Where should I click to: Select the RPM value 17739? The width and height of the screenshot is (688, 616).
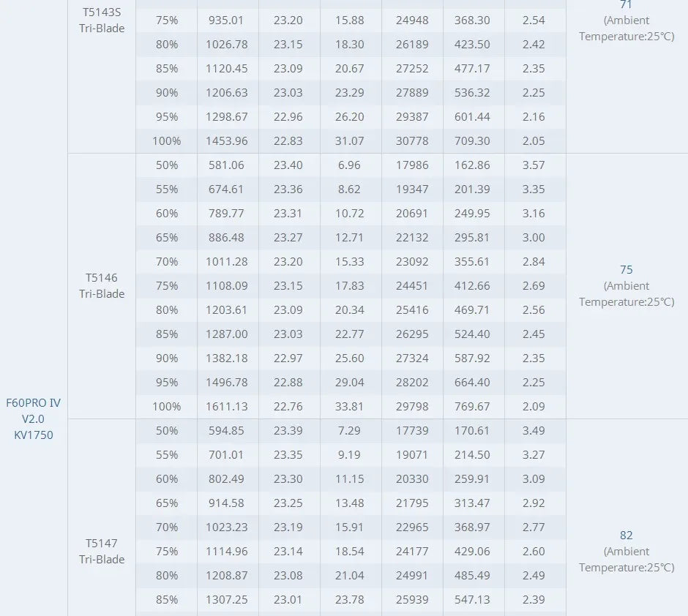click(412, 430)
